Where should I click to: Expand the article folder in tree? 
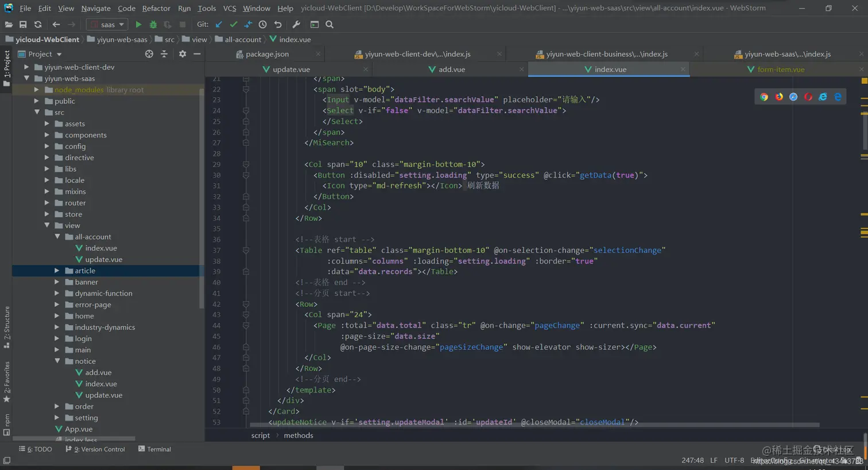[57, 271]
